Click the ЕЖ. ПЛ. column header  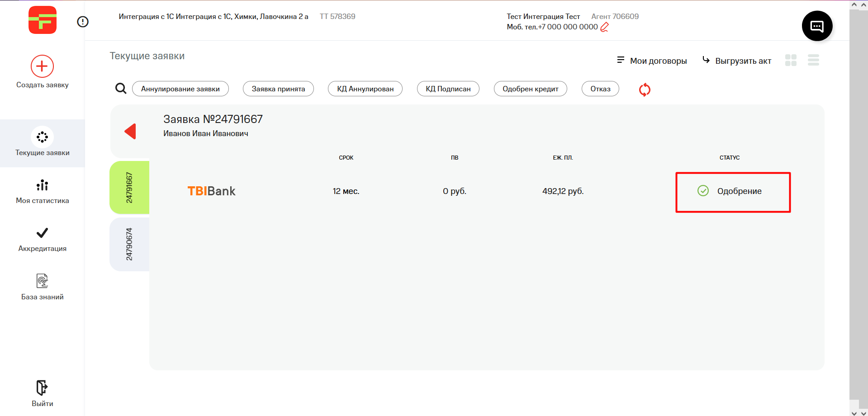tap(563, 158)
